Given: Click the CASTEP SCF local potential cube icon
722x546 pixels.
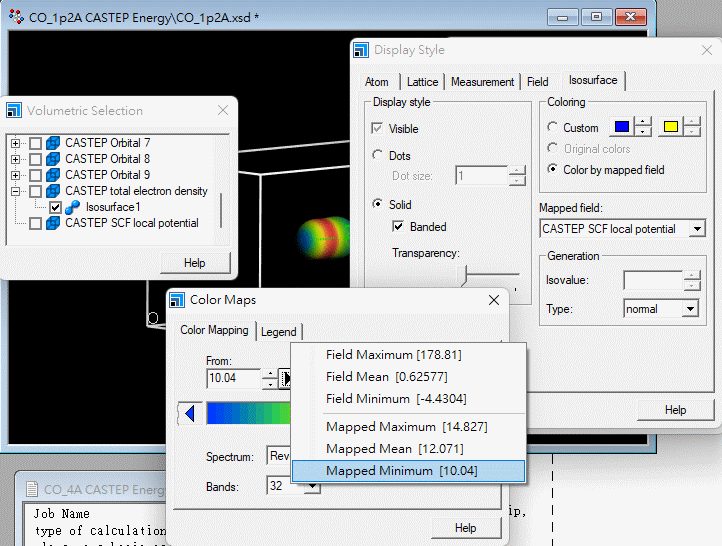Looking at the screenshot, I should tap(53, 223).
